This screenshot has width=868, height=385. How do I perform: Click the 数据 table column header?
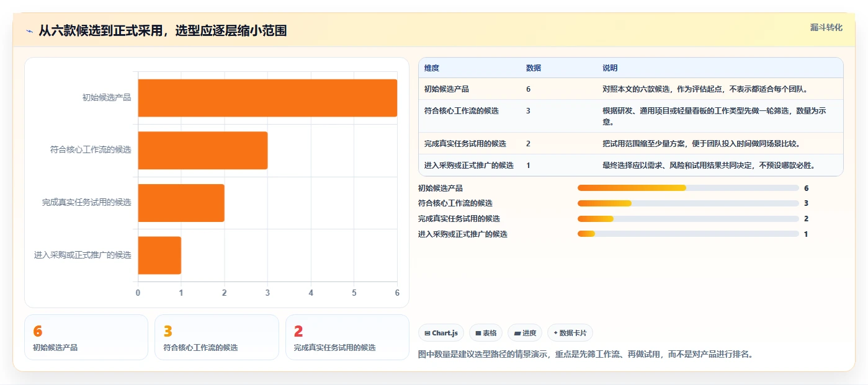click(x=534, y=68)
